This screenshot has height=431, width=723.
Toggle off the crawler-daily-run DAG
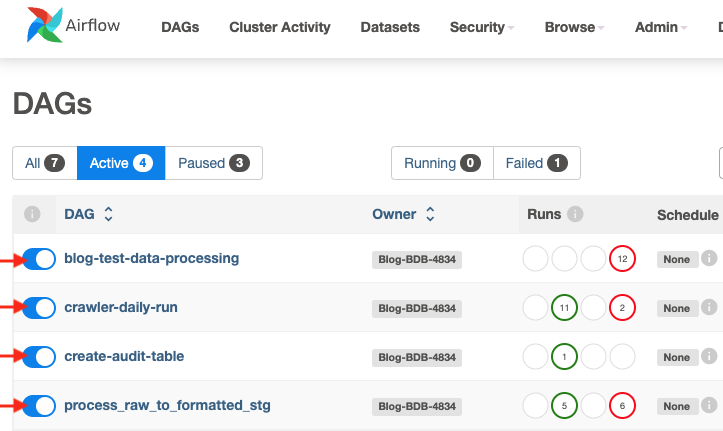39,308
